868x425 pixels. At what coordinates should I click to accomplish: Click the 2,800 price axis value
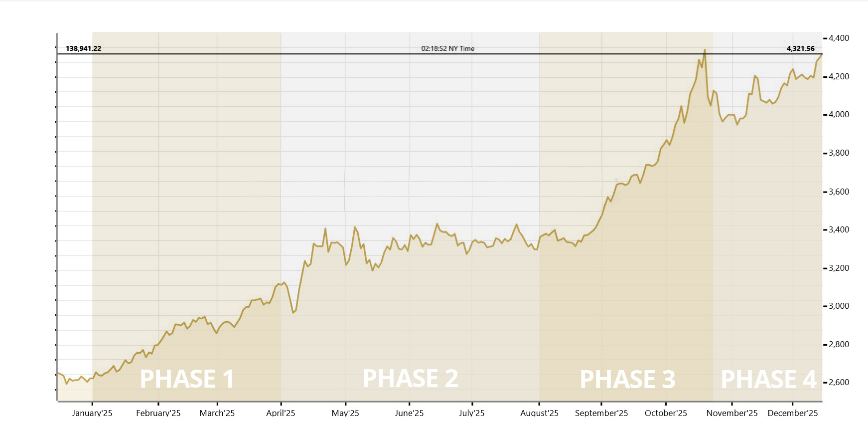pyautogui.click(x=839, y=344)
